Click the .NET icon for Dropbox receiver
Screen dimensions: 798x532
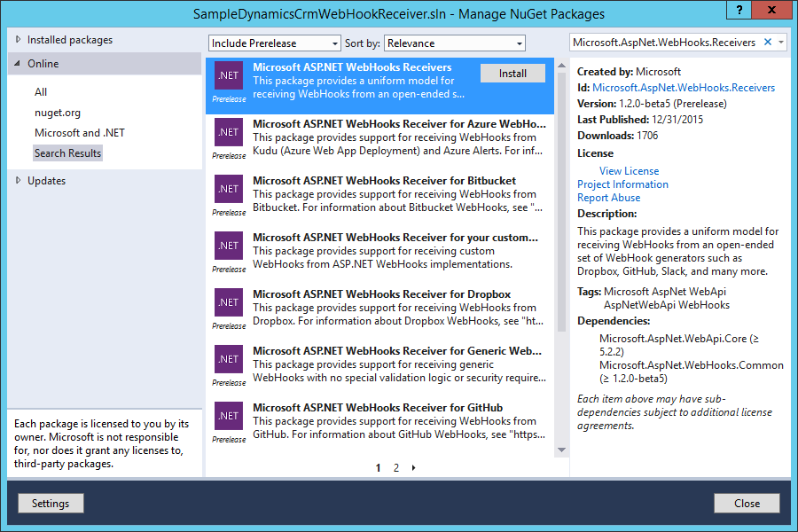229,302
